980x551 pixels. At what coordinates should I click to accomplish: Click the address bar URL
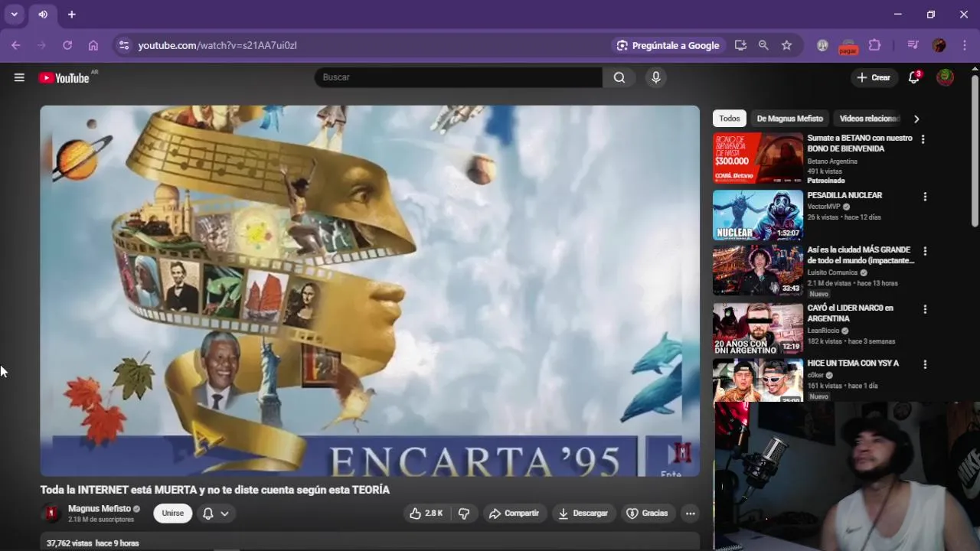(217, 45)
